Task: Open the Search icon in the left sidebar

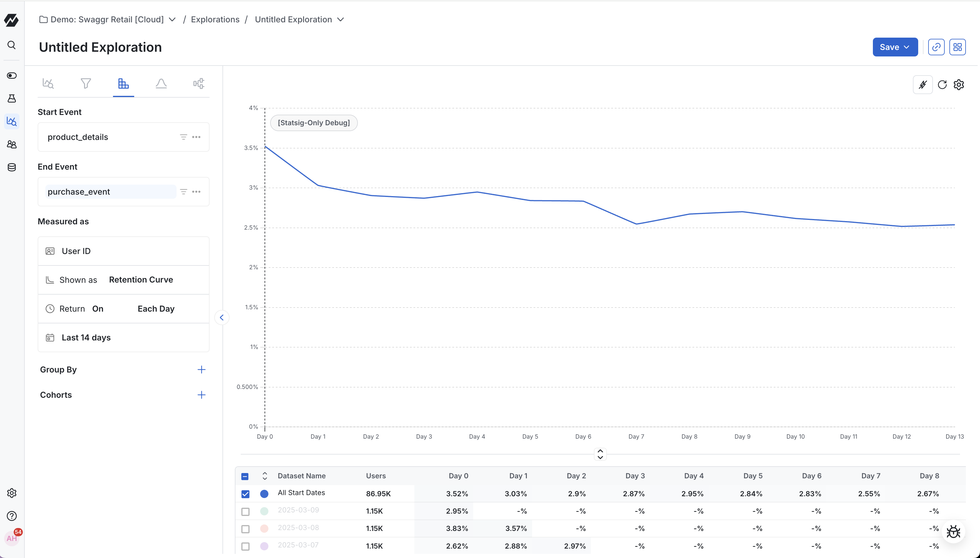Action: pos(11,45)
